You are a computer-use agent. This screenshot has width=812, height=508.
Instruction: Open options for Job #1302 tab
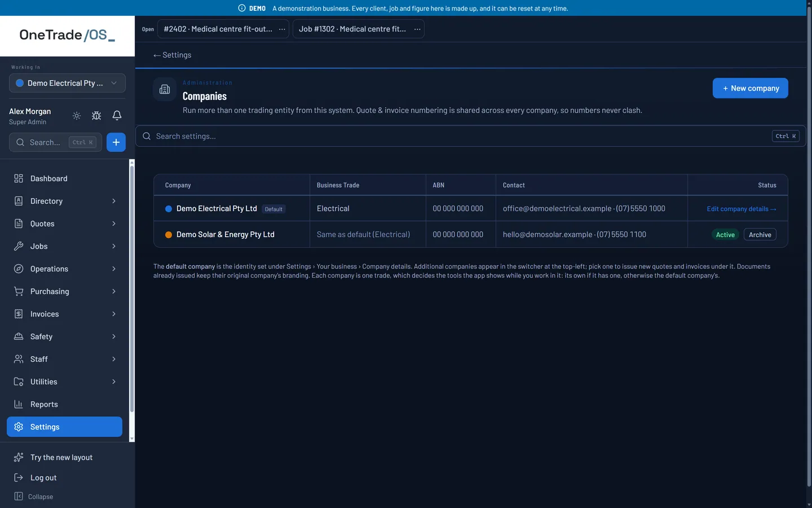pyautogui.click(x=417, y=29)
